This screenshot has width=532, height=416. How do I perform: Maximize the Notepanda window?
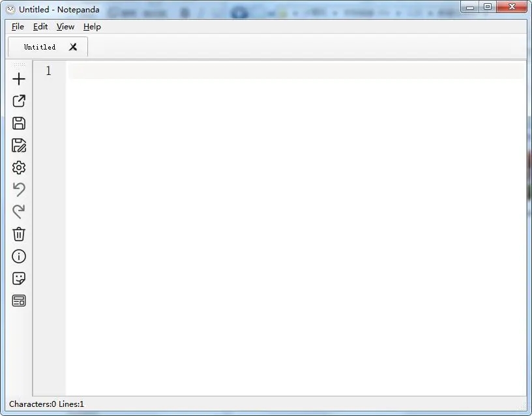488,7
